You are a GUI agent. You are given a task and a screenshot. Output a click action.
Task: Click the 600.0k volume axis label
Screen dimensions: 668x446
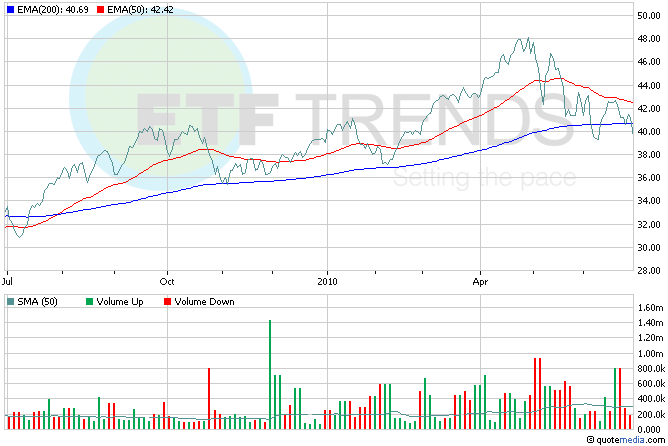[651, 384]
